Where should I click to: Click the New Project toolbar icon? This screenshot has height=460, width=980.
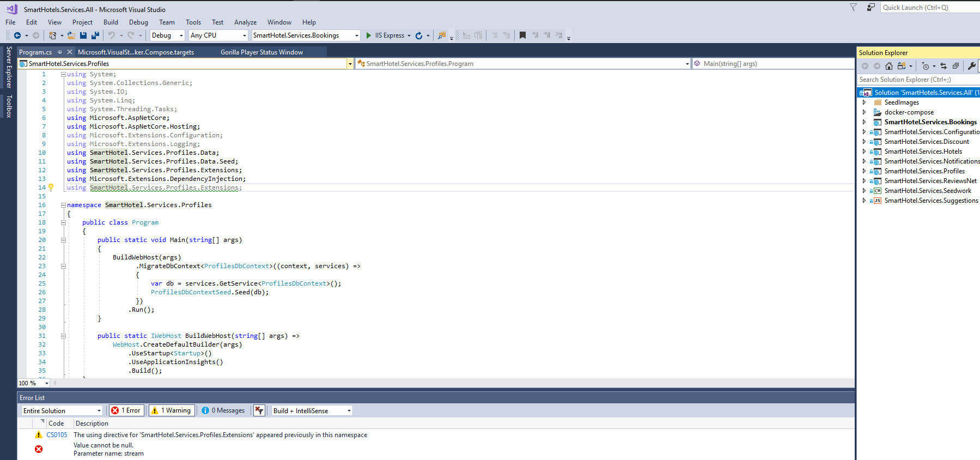coord(53,35)
